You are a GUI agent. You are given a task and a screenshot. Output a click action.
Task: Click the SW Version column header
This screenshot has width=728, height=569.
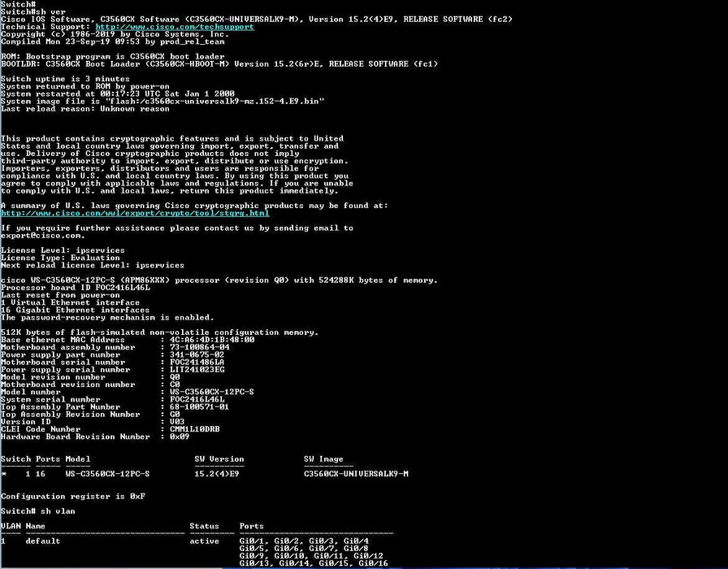pos(219,458)
